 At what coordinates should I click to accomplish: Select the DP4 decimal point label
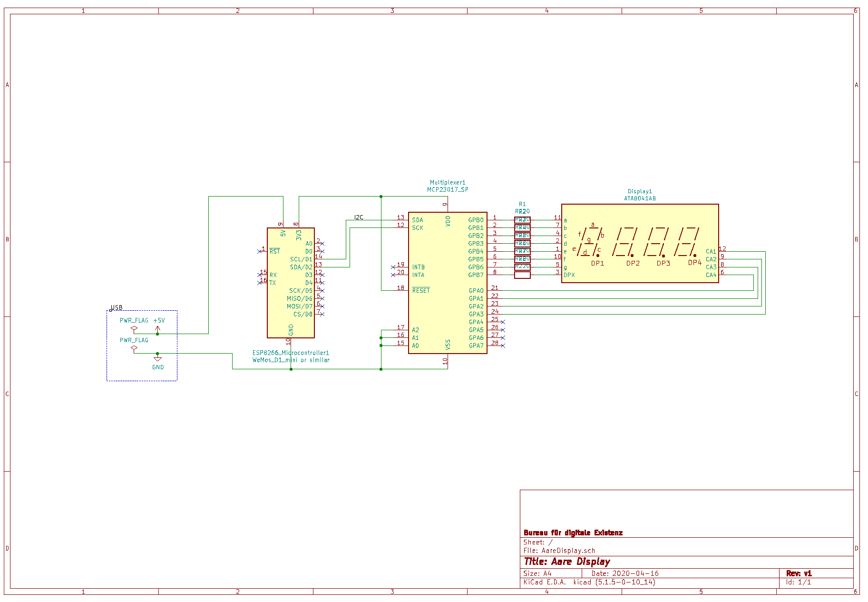click(x=695, y=262)
